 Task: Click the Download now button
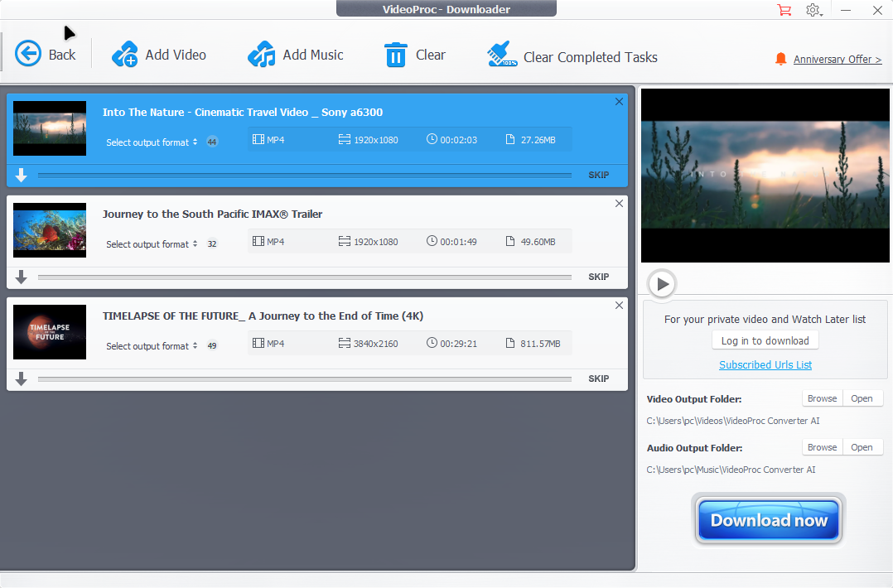pyautogui.click(x=769, y=520)
